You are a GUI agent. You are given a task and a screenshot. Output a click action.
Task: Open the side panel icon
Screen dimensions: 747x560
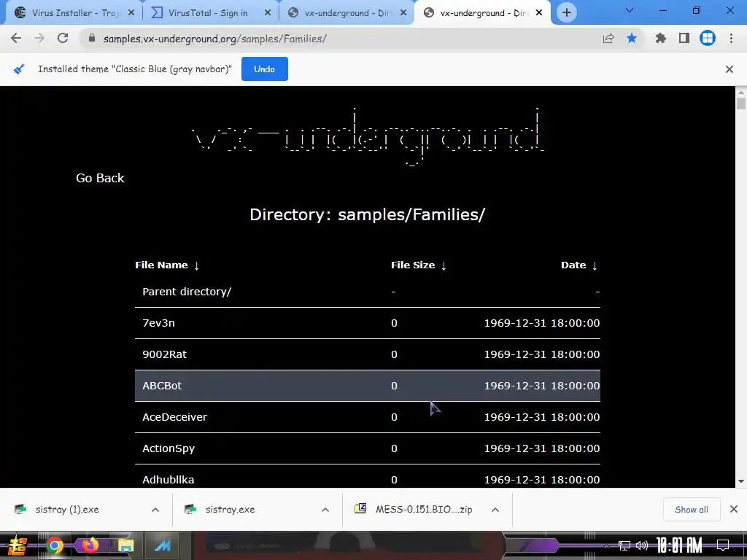pyautogui.click(x=684, y=39)
